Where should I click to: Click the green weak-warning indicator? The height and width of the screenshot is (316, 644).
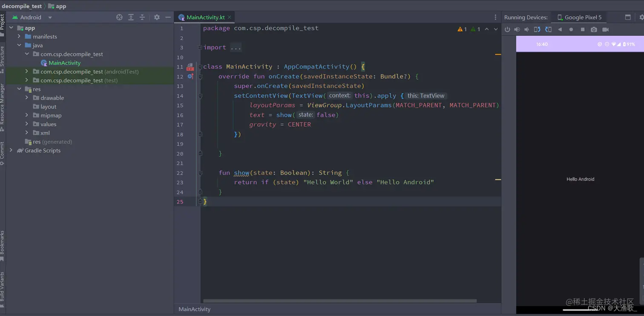click(476, 29)
